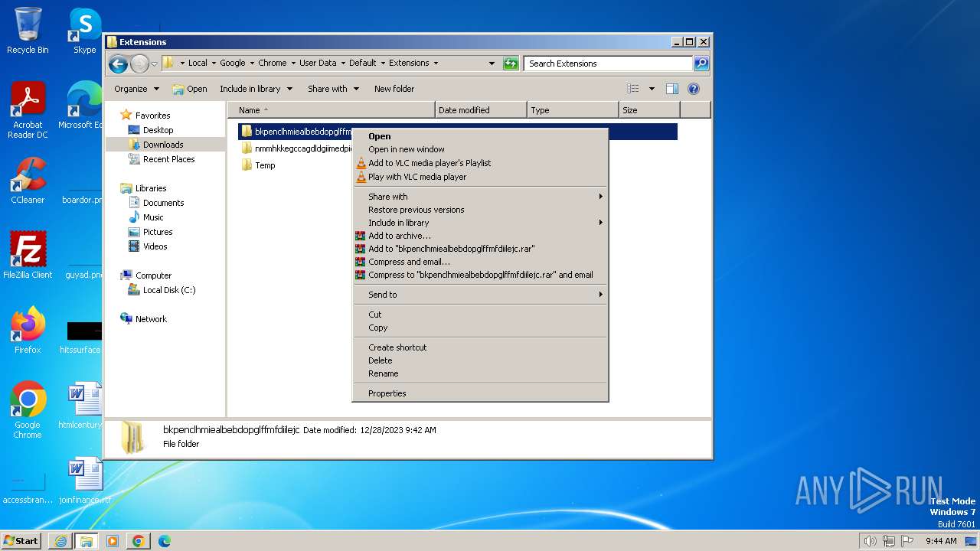Select Documents library in navigation pane
The image size is (980, 551).
[x=163, y=203]
